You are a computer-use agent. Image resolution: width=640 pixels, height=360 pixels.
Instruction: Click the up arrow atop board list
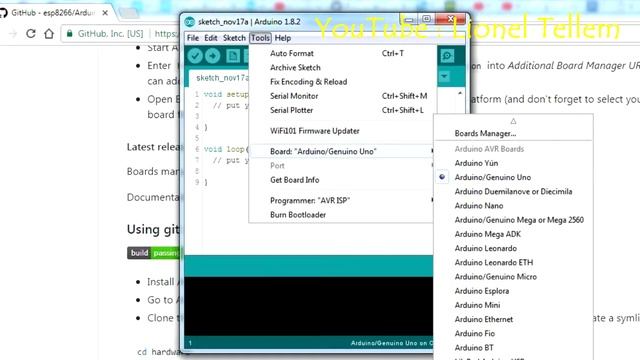[513, 121]
